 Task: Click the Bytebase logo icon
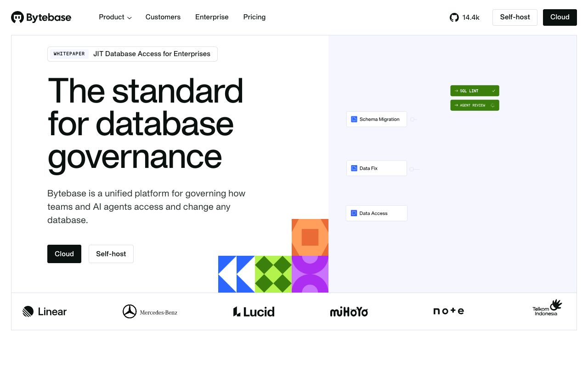[17, 17]
